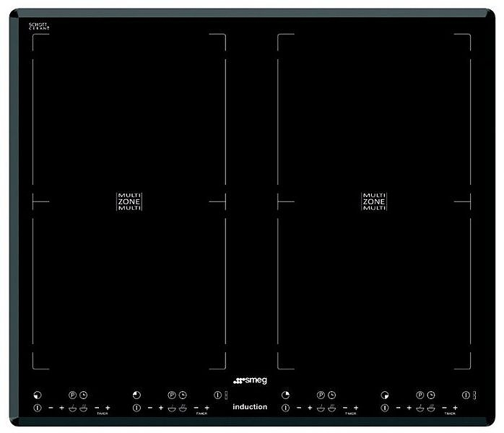Select simmering bowl for rear-left zone

click(x=183, y=408)
